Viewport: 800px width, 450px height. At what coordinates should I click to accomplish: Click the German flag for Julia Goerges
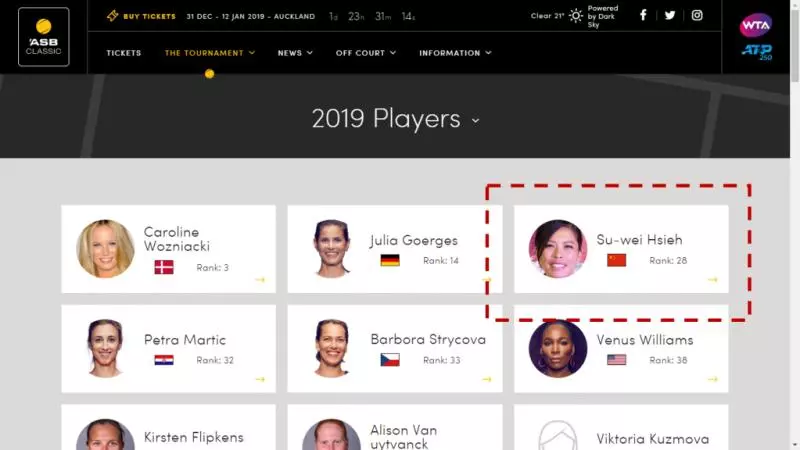[390, 261]
